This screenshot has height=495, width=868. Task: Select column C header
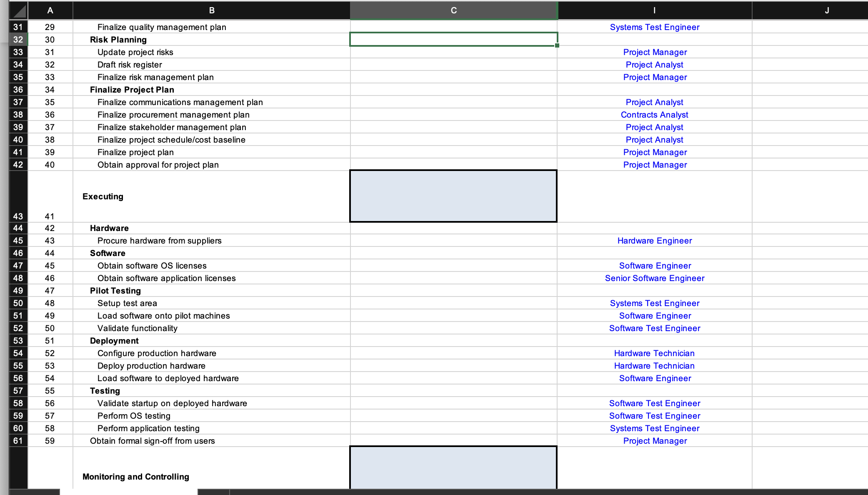click(453, 10)
